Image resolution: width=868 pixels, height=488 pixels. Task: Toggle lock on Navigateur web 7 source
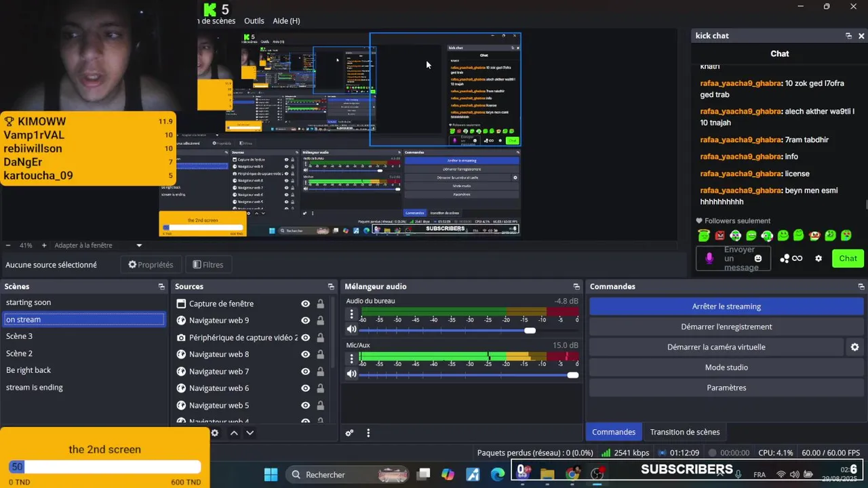pos(320,371)
